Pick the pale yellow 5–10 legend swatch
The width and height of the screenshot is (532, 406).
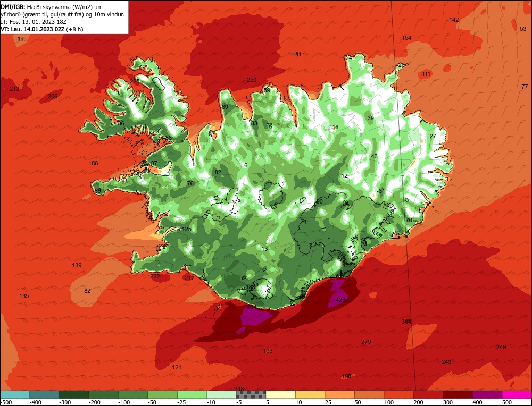(280, 394)
